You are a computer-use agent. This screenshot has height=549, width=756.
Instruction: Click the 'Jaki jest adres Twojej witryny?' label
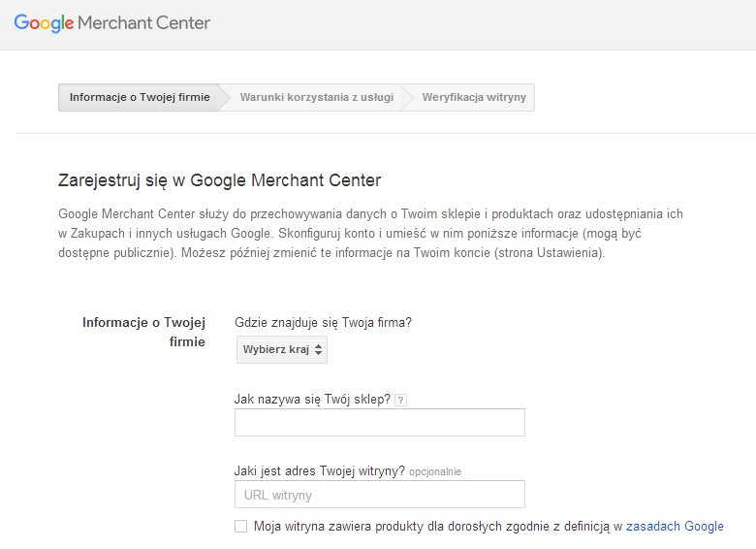click(319, 471)
